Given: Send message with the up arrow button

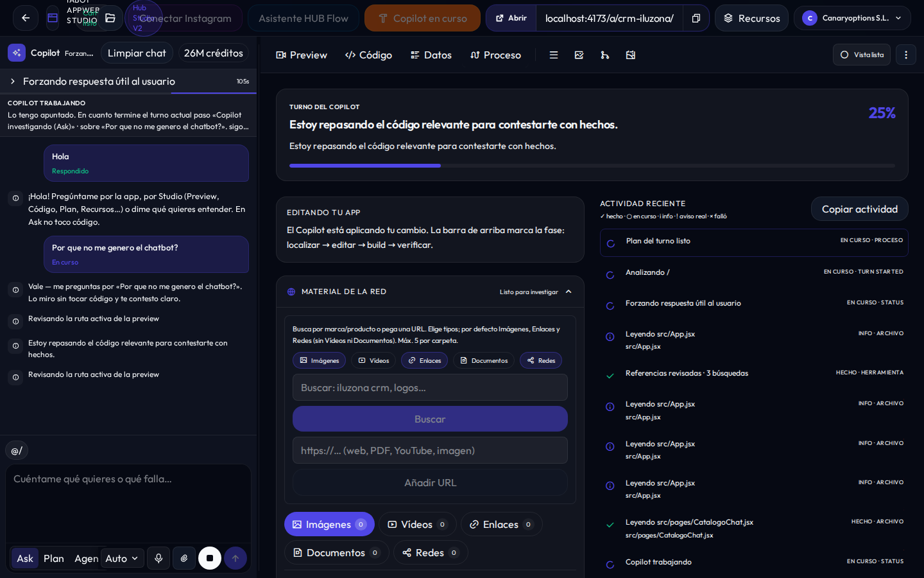Looking at the screenshot, I should click(x=235, y=558).
